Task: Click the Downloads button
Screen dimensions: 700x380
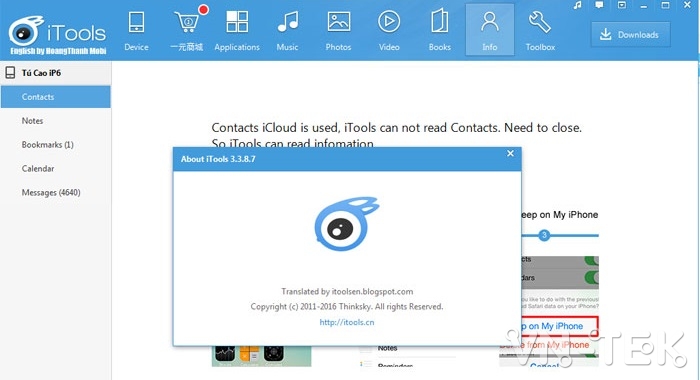Action: pyautogui.click(x=630, y=34)
